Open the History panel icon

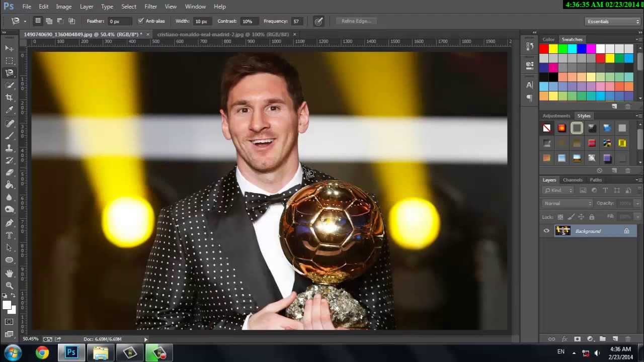point(529,46)
